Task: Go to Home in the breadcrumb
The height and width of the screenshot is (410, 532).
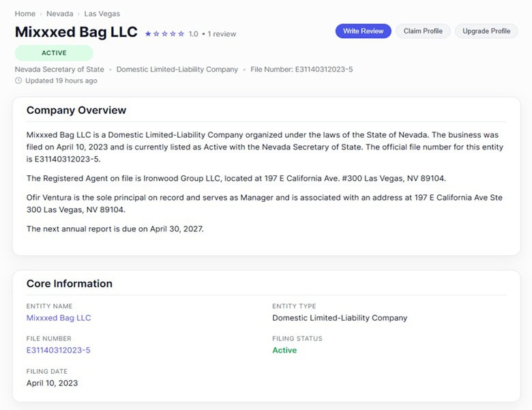Action: [25, 14]
